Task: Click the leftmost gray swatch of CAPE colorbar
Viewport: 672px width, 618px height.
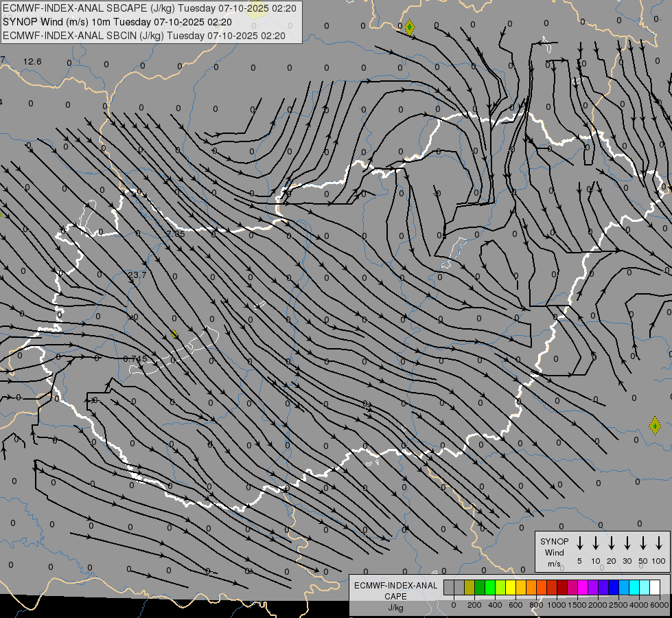Action: pos(449,588)
